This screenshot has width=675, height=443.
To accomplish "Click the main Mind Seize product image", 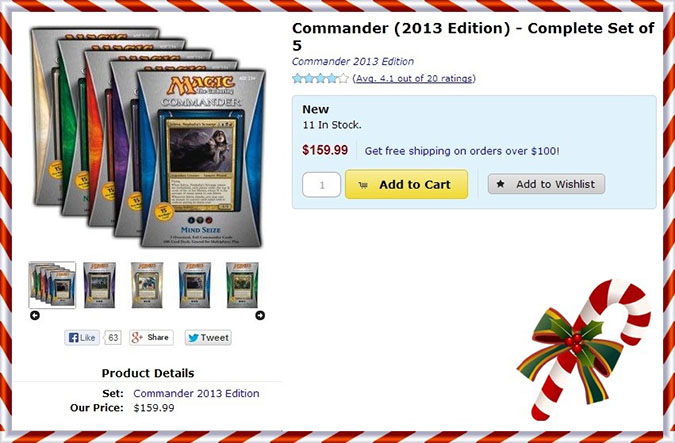I will (201, 159).
